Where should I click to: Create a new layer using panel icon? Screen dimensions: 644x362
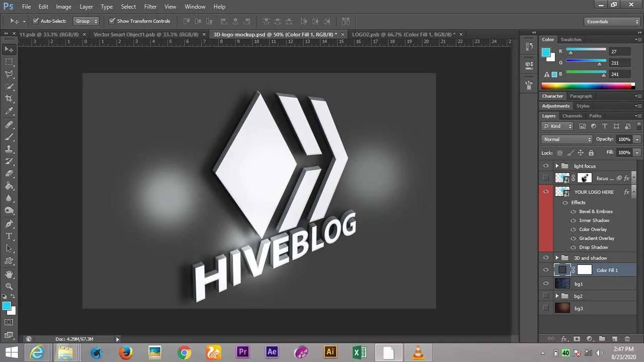pos(614,339)
